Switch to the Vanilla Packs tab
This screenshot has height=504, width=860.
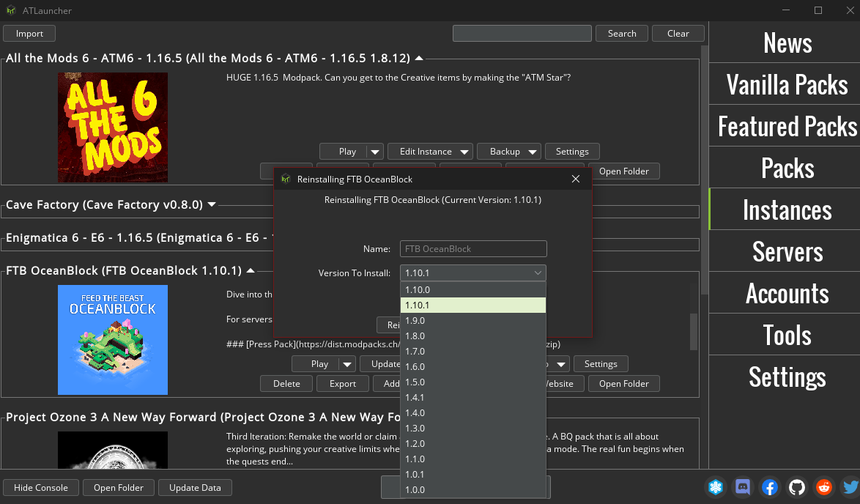785,84
